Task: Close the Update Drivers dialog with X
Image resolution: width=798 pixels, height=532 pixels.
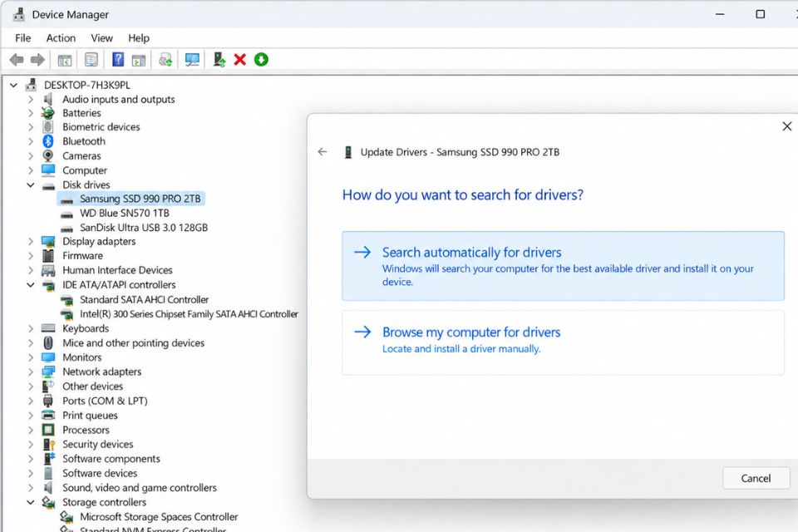Action: (787, 126)
